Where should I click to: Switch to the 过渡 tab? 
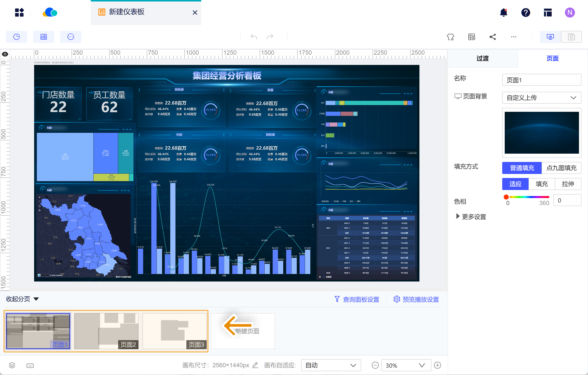coord(482,58)
